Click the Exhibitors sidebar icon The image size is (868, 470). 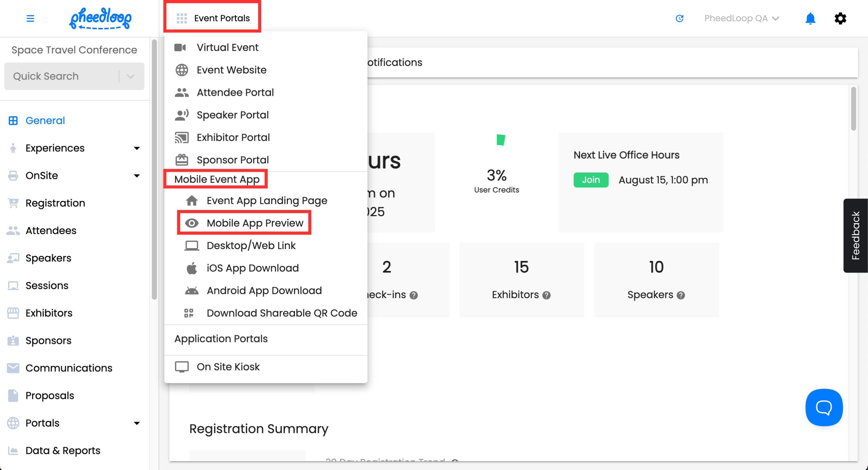click(13, 313)
